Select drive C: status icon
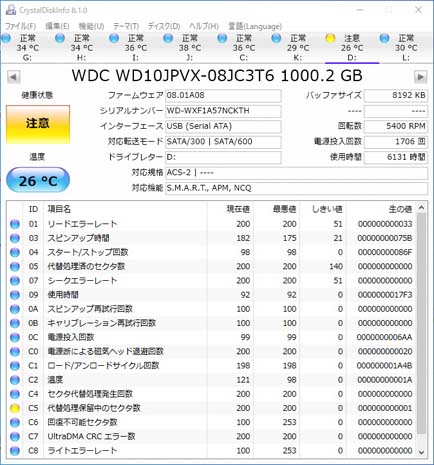Image resolution: width=434 pixels, height=465 pixels. 222,38
